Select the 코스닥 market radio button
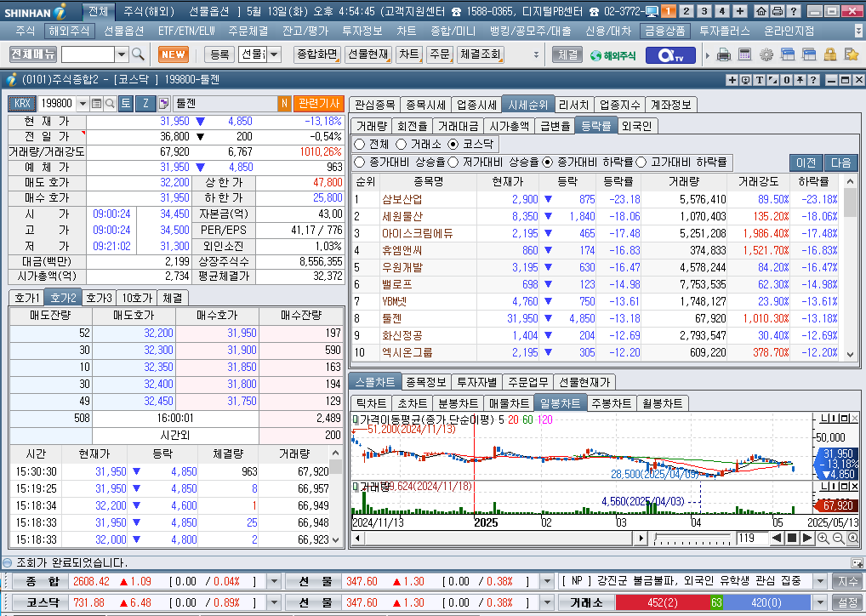The width and height of the screenshot is (866, 616). 453,144
